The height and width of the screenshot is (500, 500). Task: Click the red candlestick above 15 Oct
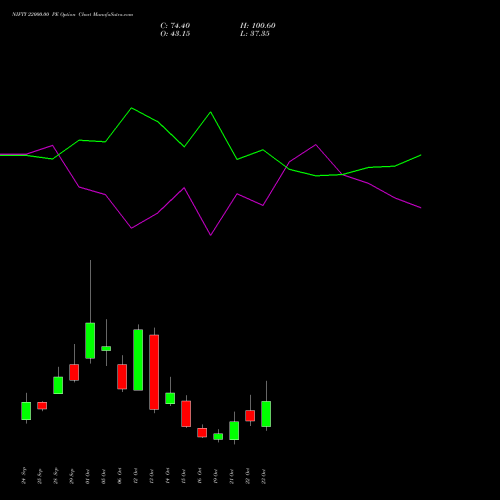186,414
